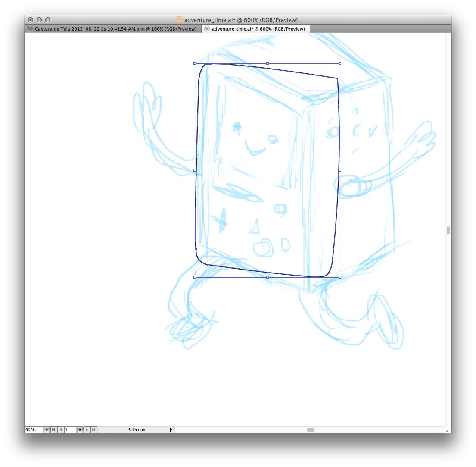Viewport: 476px width, 467px height.
Task: Click the bottom-right bounding box handle
Action: point(340,277)
